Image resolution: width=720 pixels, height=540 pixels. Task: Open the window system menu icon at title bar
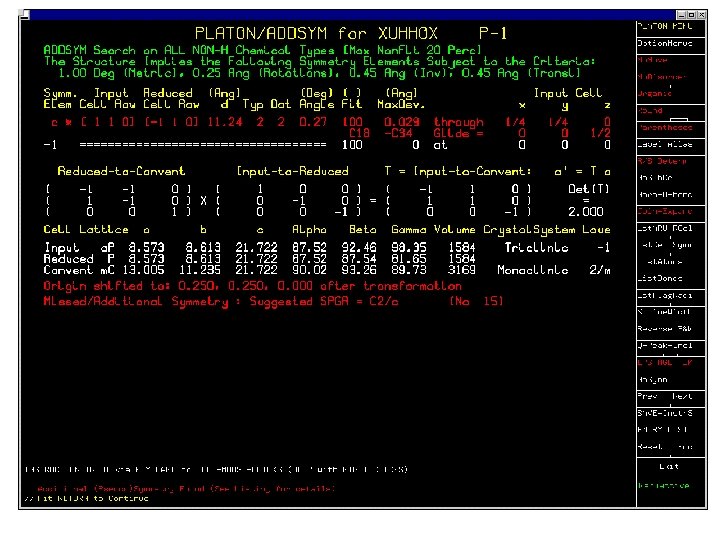point(24,15)
